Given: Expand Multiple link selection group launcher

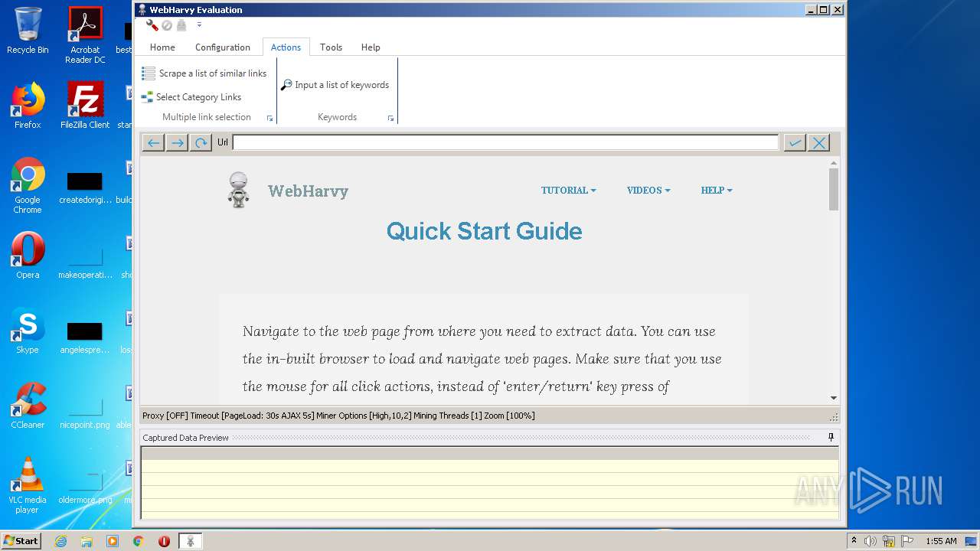Looking at the screenshot, I should coord(269,119).
